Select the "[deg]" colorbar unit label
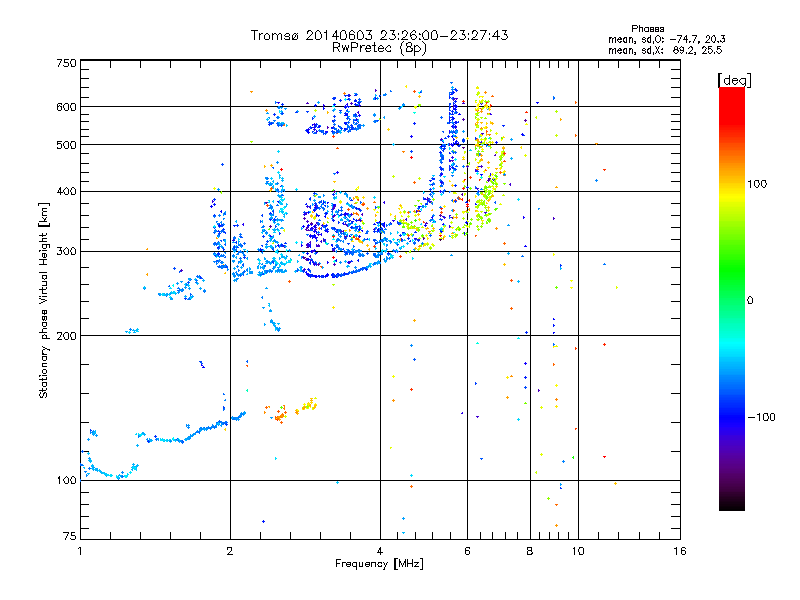Viewport: 800px width, 600px height. pyautogui.click(x=734, y=80)
